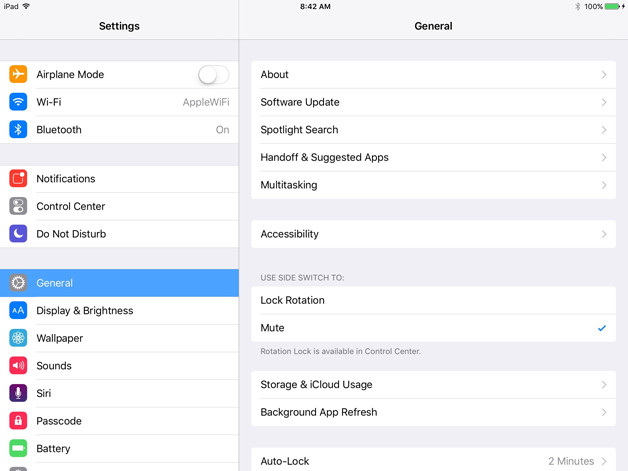Tap the Siri microphone icon
628x471 pixels.
coord(18,393)
